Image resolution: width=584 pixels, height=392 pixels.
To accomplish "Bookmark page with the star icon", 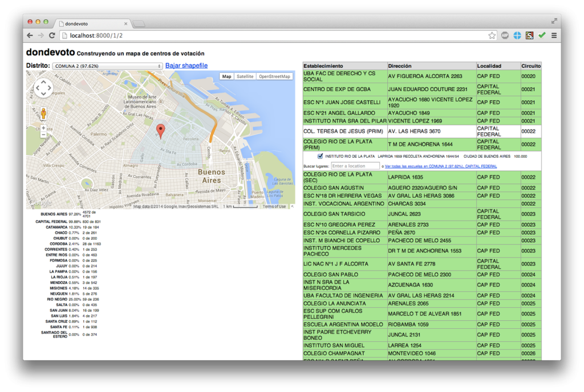I will pos(492,35).
